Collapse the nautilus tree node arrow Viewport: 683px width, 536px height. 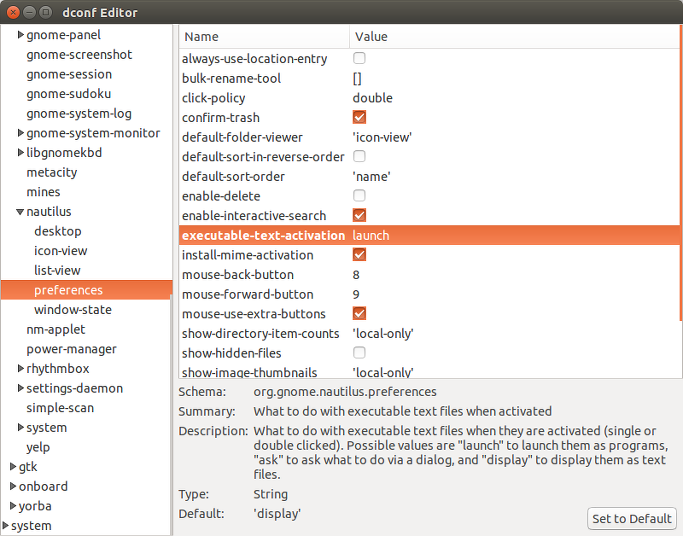pos(20,212)
